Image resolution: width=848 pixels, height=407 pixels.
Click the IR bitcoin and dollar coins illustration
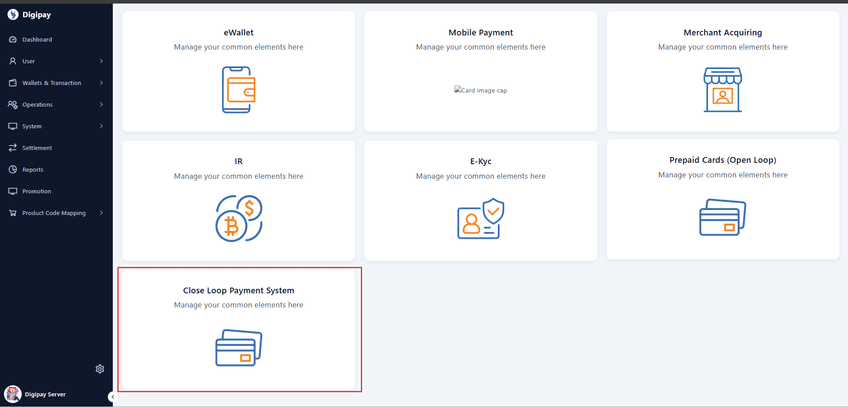point(238,218)
